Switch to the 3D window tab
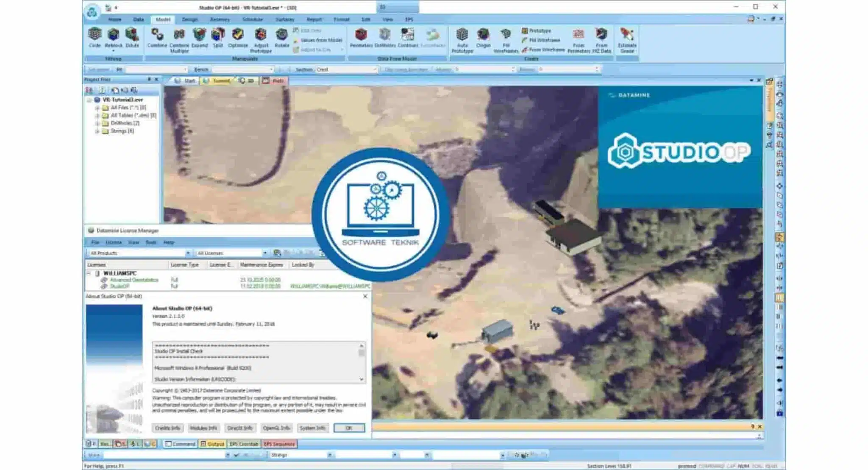The image size is (868, 470). [247, 81]
